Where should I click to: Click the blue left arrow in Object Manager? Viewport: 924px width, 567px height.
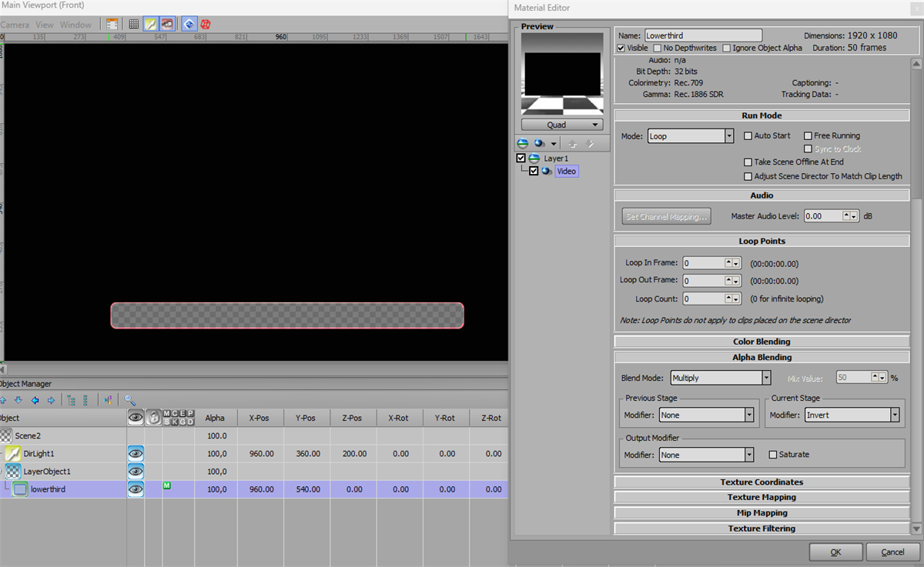(35, 400)
